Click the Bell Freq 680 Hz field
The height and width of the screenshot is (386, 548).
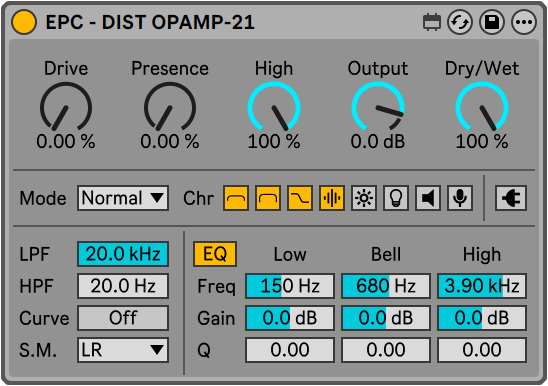(386, 286)
